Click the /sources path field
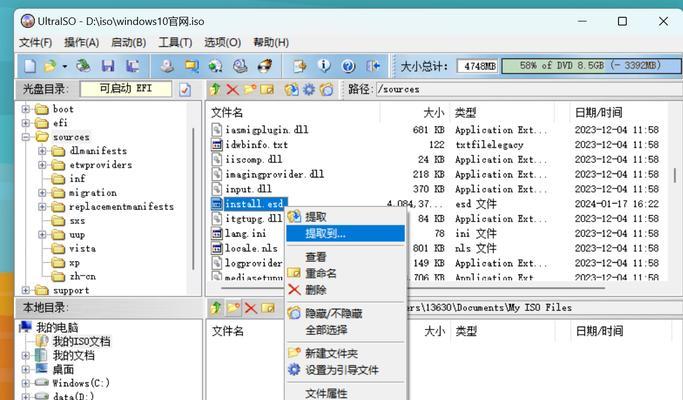This screenshot has height=400, width=683. point(529,89)
